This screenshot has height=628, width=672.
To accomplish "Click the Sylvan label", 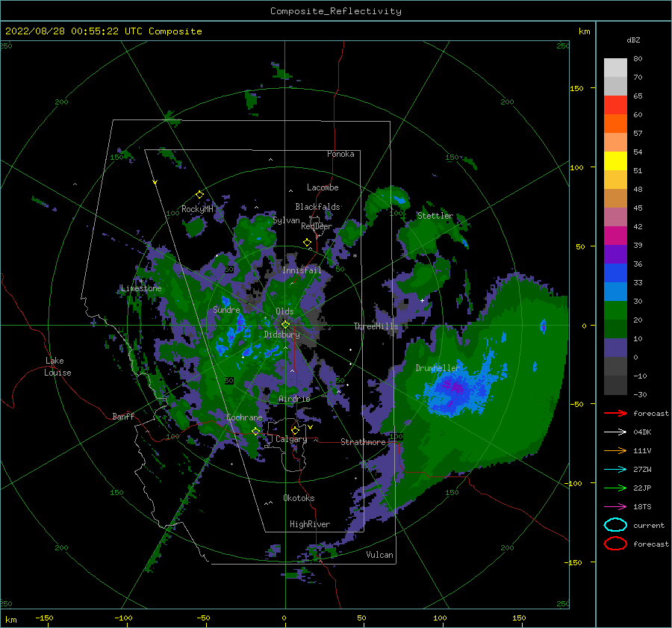I will [x=286, y=220].
